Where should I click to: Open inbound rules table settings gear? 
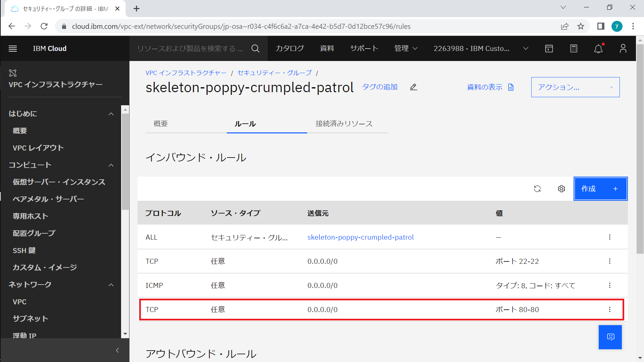[561, 189]
